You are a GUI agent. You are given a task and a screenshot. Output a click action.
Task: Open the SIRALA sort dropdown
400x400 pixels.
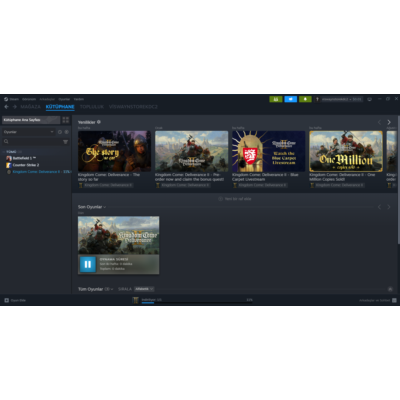[144, 289]
